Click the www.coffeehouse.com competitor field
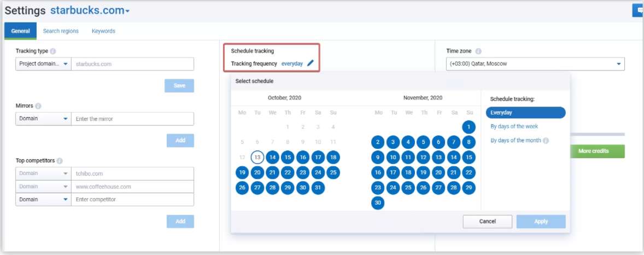Viewport: 644px width, 255px height. pyautogui.click(x=133, y=186)
